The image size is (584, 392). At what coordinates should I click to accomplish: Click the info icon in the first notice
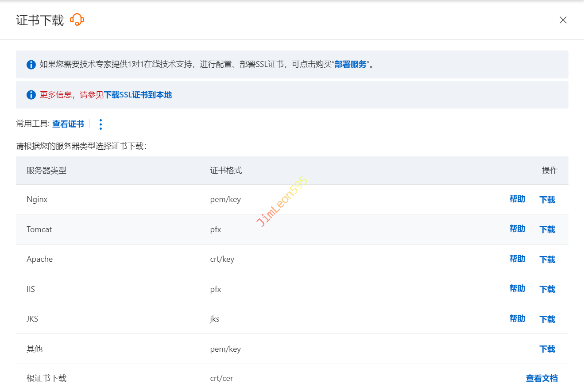pyautogui.click(x=31, y=65)
